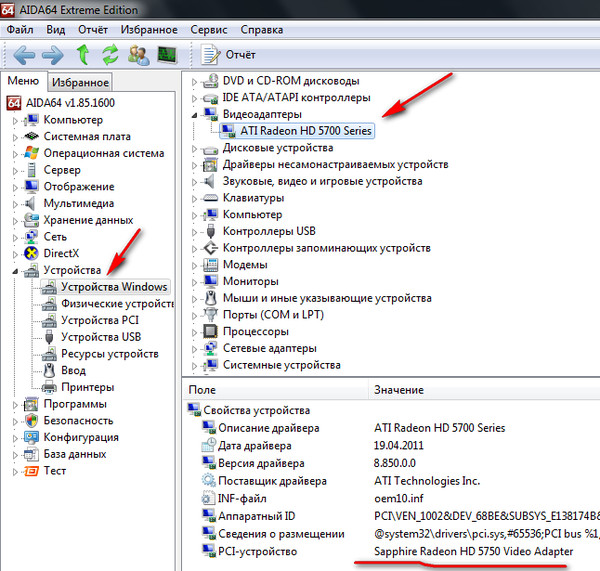
Task: Select Устройства USB plug icon
Action: click(x=49, y=337)
